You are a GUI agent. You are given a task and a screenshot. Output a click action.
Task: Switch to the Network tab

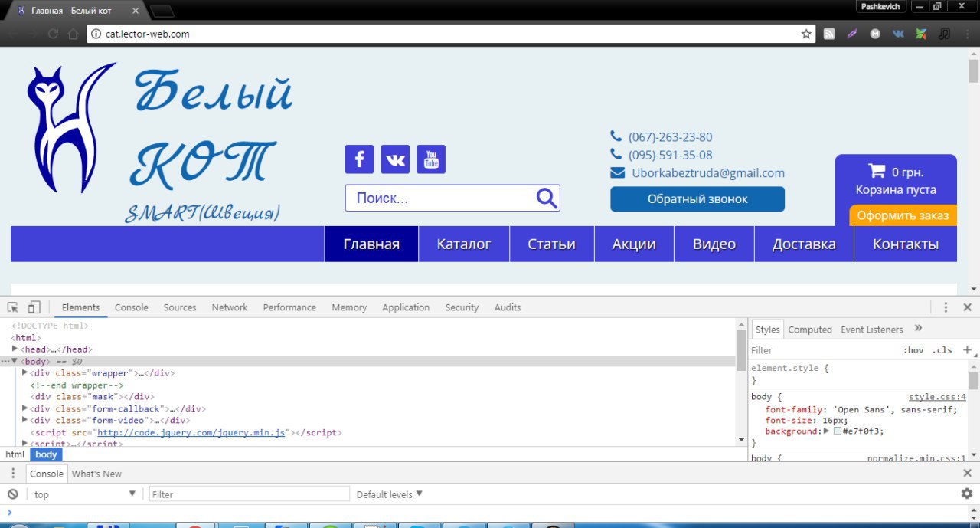click(230, 307)
